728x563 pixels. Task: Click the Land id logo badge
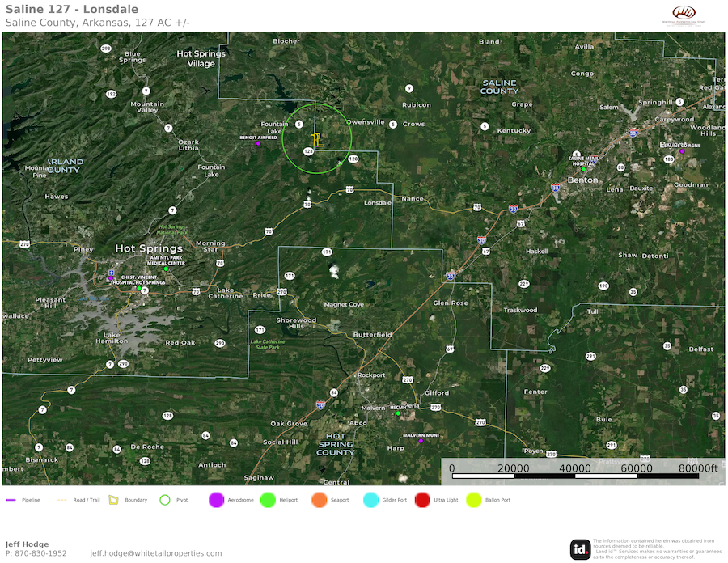(x=580, y=548)
